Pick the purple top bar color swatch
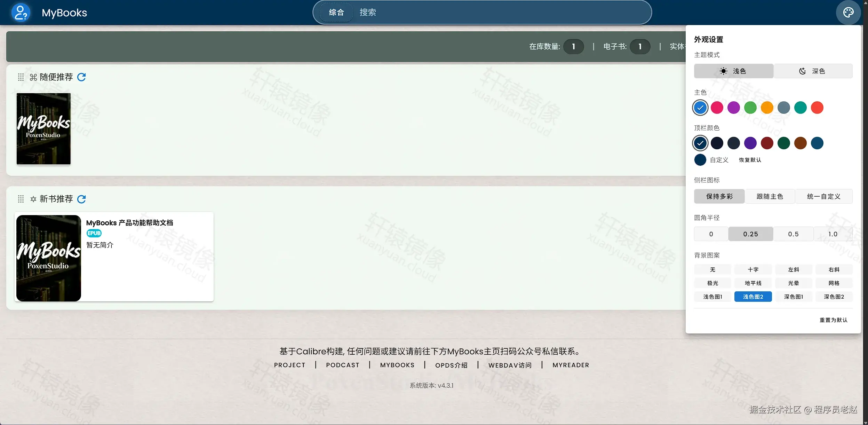The width and height of the screenshot is (868, 425). [750, 143]
